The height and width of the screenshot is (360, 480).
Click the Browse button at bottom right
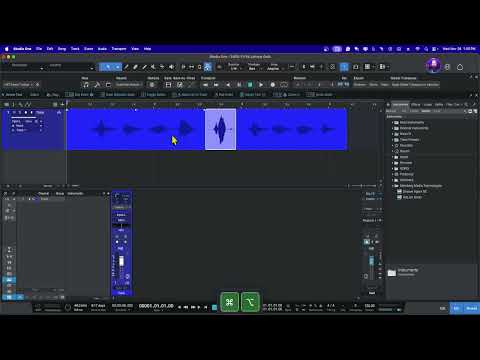[x=472, y=308]
